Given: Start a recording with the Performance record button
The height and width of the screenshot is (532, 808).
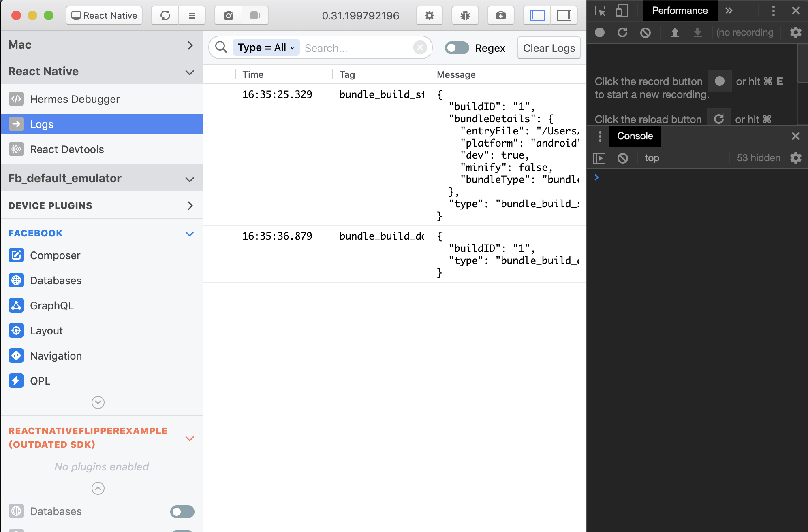Looking at the screenshot, I should (x=600, y=32).
